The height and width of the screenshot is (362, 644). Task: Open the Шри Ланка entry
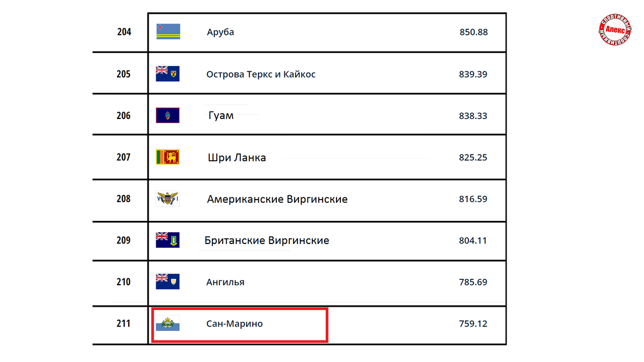[x=237, y=158]
